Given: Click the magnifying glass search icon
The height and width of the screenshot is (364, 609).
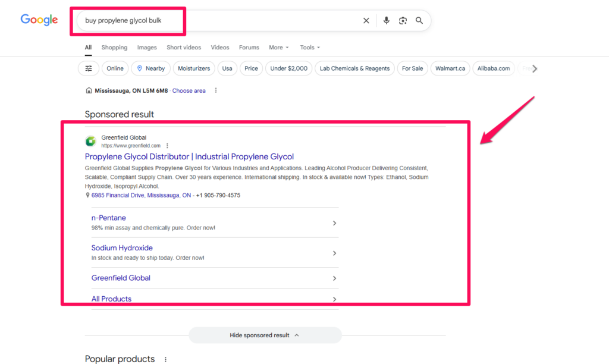Looking at the screenshot, I should coord(419,21).
